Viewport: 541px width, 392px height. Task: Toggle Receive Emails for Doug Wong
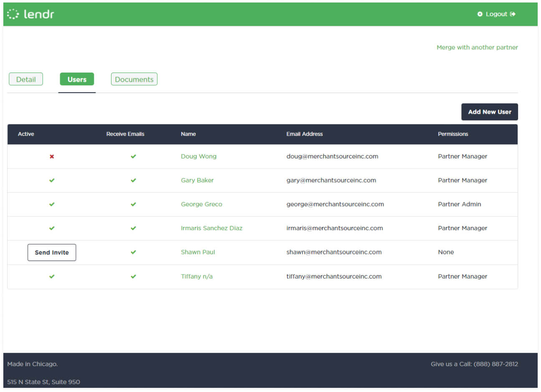pos(133,156)
